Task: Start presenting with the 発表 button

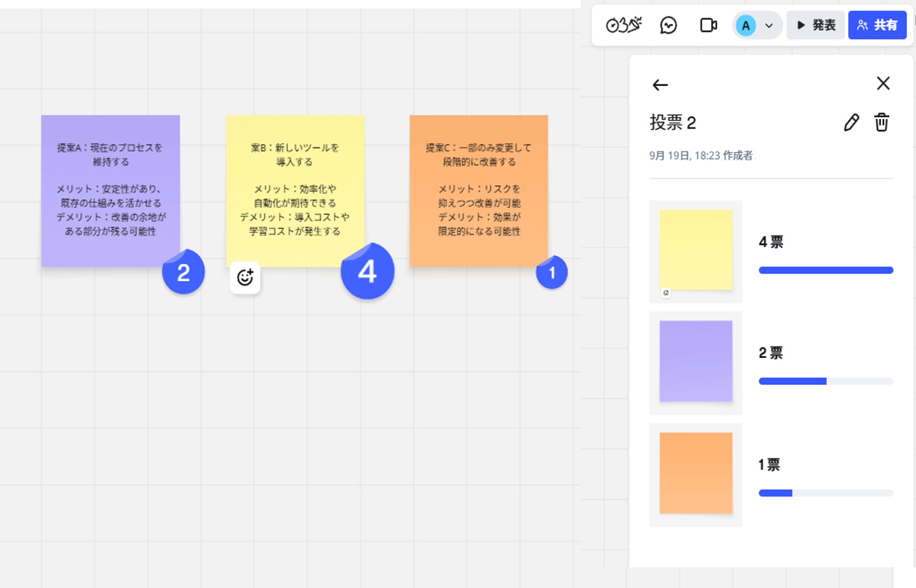Action: click(x=815, y=25)
